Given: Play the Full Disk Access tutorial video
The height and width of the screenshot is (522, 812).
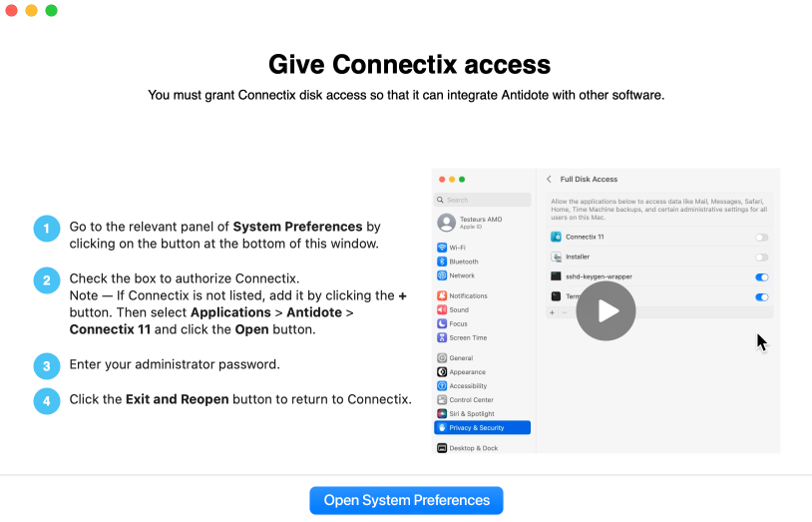Looking at the screenshot, I should click(606, 311).
